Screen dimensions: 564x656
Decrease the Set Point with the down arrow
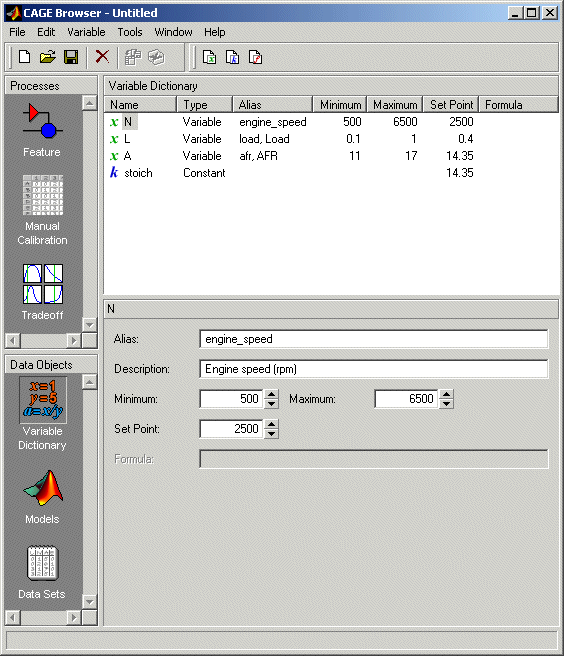click(x=272, y=434)
